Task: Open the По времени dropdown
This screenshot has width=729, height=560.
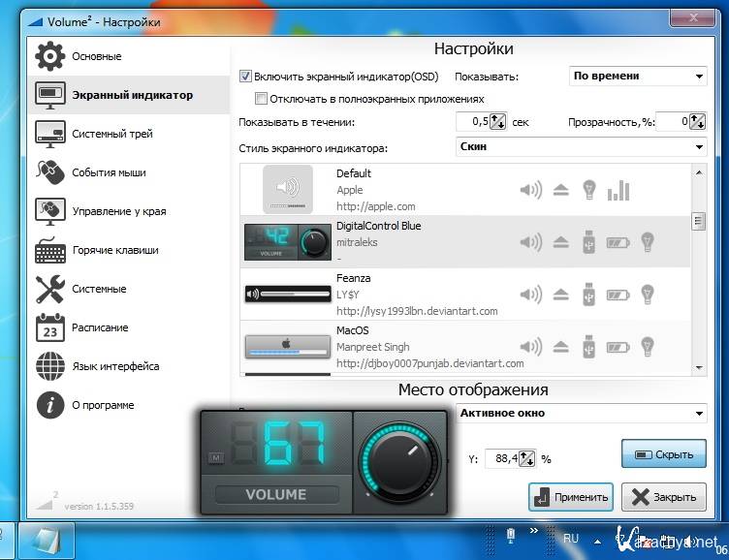Action: click(x=637, y=76)
